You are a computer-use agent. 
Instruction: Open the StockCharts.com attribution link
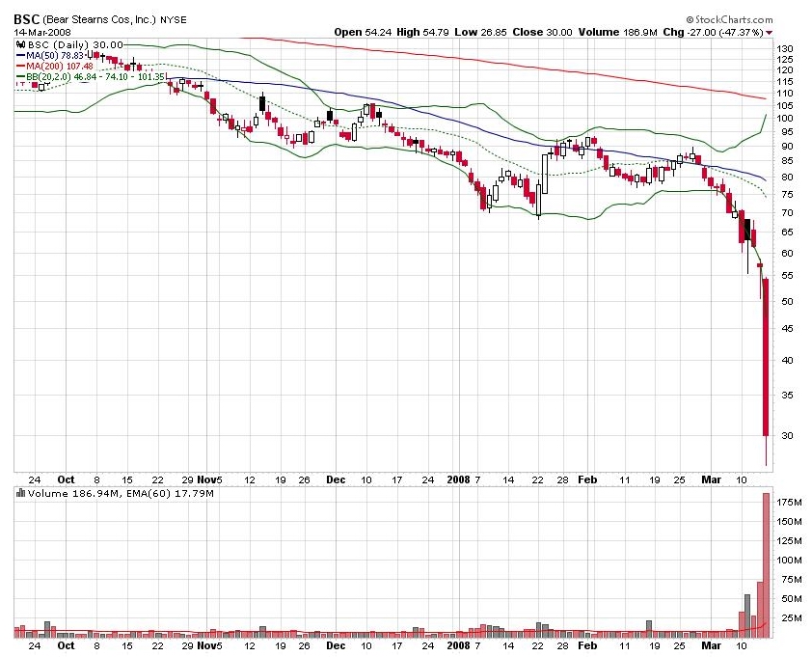click(729, 19)
